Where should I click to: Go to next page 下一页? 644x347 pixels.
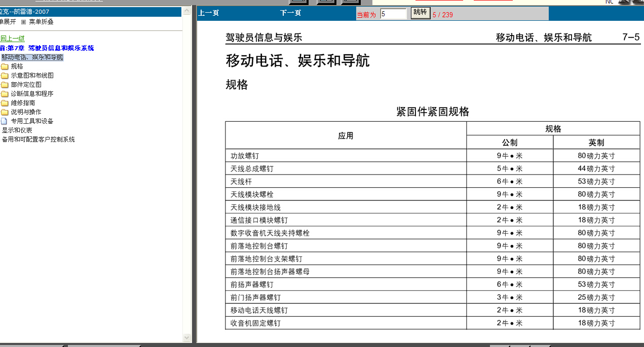[290, 13]
